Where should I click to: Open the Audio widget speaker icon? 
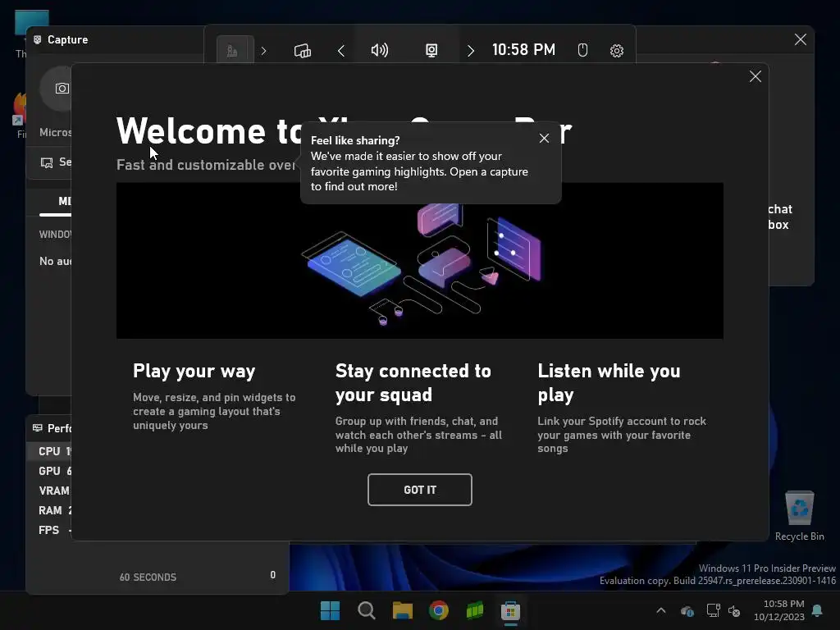(379, 51)
